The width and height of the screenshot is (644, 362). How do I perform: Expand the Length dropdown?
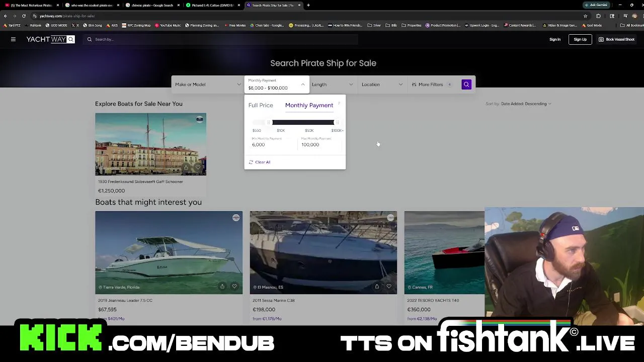(x=332, y=84)
